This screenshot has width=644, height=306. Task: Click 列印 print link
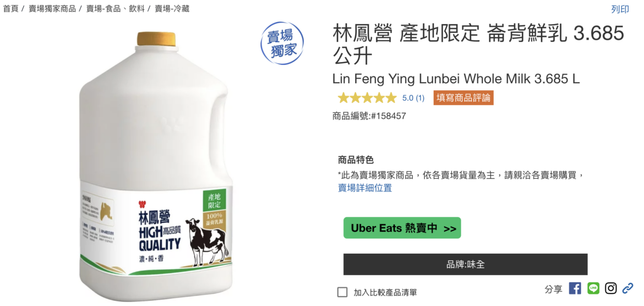pos(620,9)
